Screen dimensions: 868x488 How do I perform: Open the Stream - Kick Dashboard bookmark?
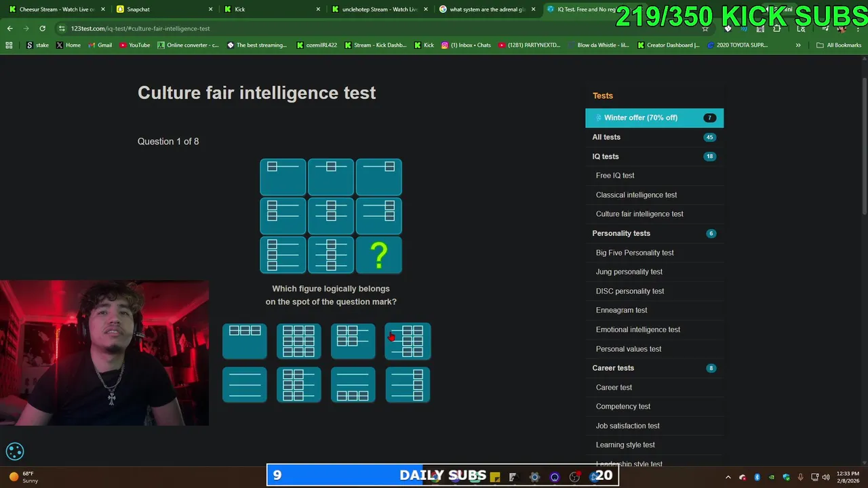[376, 45]
